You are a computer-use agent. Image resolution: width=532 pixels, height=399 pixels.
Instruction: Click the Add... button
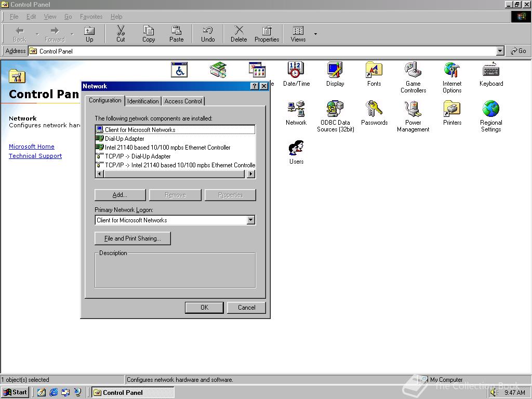point(120,195)
